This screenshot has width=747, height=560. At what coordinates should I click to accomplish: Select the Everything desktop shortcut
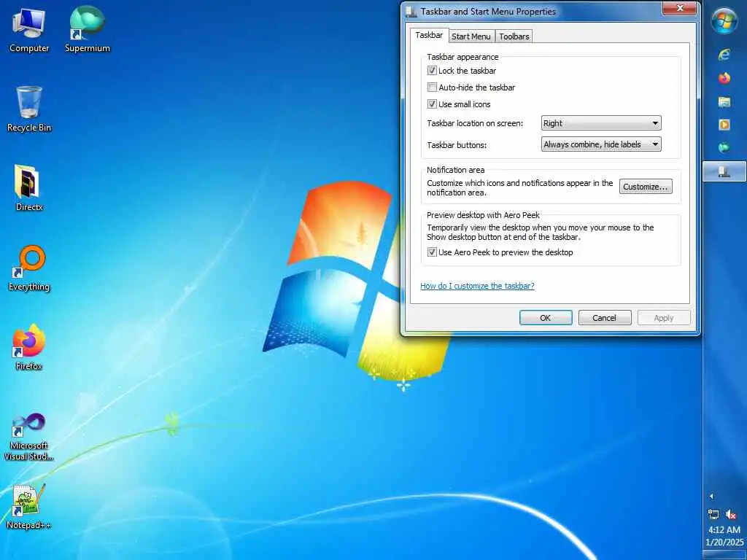tap(29, 268)
